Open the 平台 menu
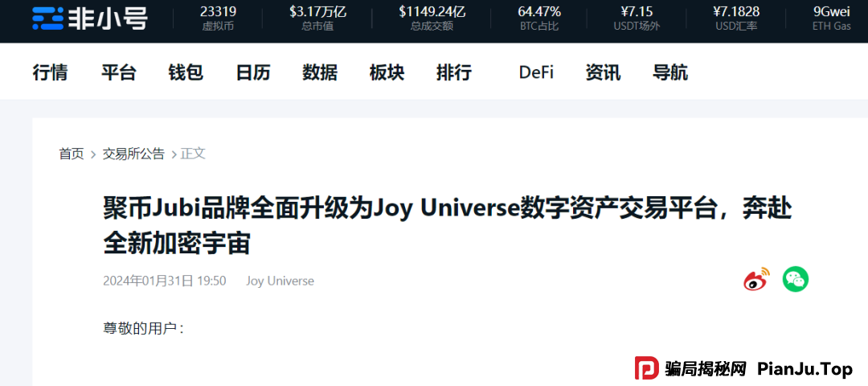868x386 pixels. click(118, 72)
